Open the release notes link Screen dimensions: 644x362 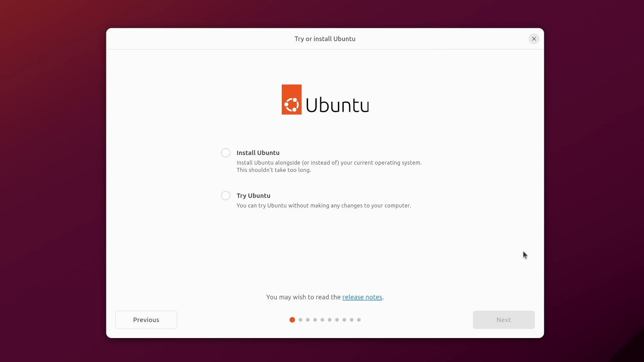[x=362, y=297]
